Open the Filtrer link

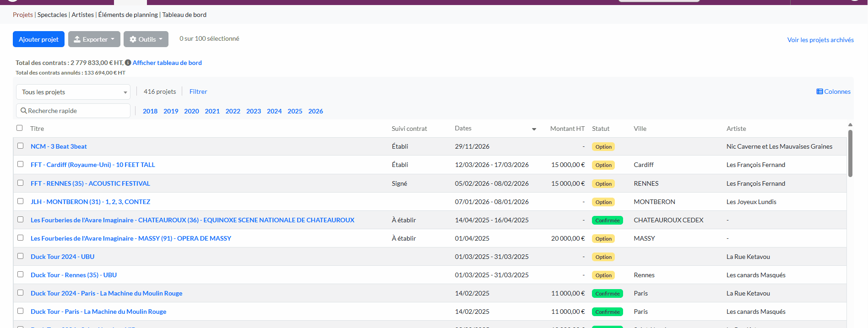198,91
